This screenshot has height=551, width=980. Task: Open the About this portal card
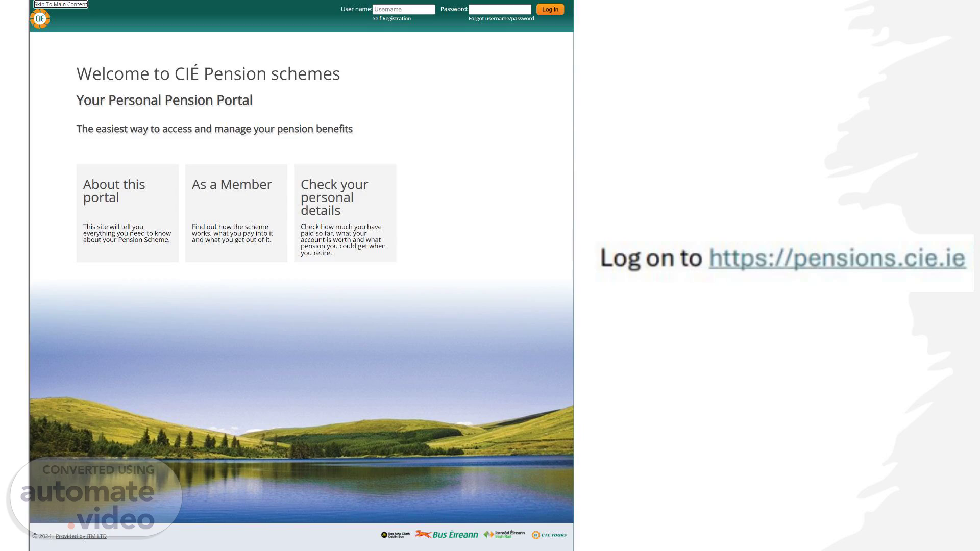(x=128, y=213)
